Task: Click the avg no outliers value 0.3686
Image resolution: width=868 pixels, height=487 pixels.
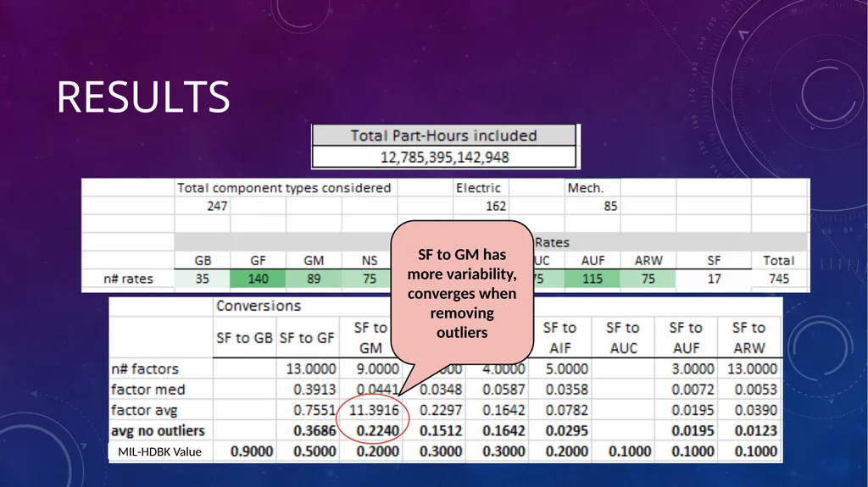Action: pos(314,431)
